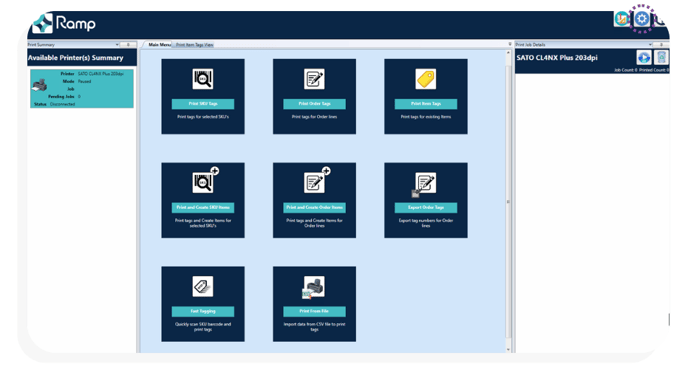The height and width of the screenshot is (378, 688).
Task: Click the Disconnected status value
Action: pyautogui.click(x=62, y=104)
